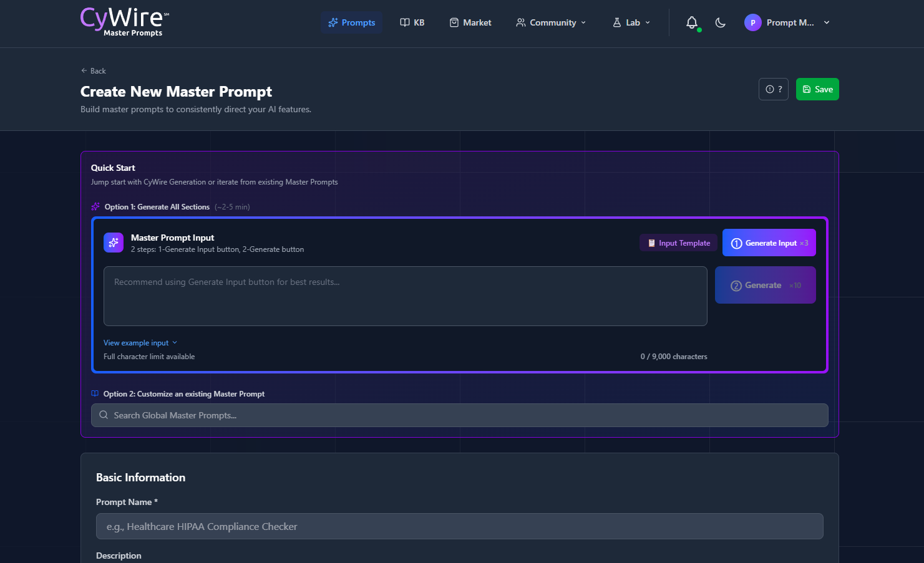Screen dimensions: 924x563
Task: Expand the Prompt M... account menu
Action: click(x=787, y=22)
